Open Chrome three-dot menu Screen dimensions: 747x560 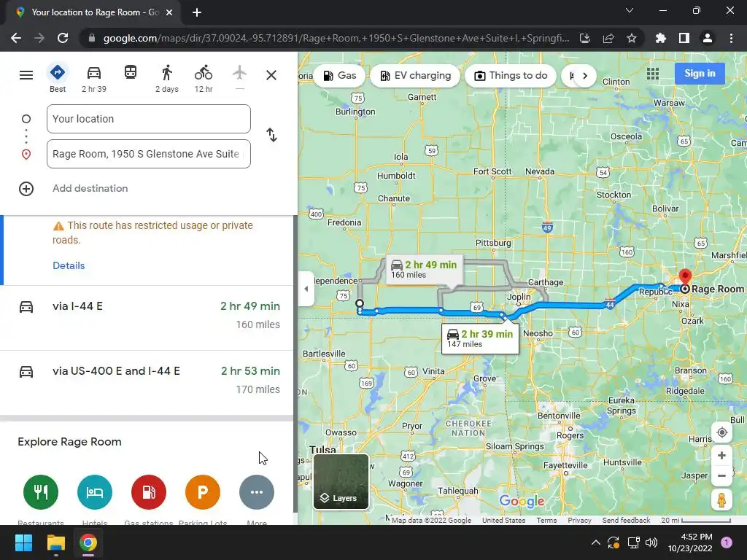pyautogui.click(x=731, y=38)
